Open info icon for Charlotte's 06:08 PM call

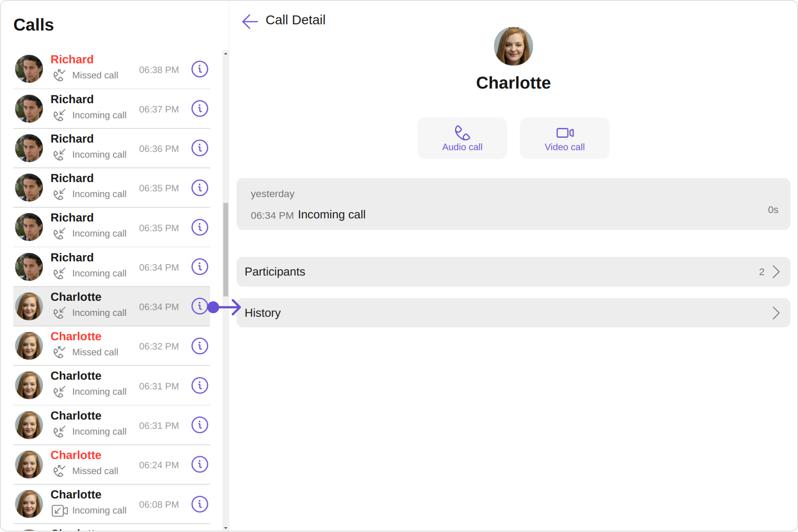click(x=199, y=504)
